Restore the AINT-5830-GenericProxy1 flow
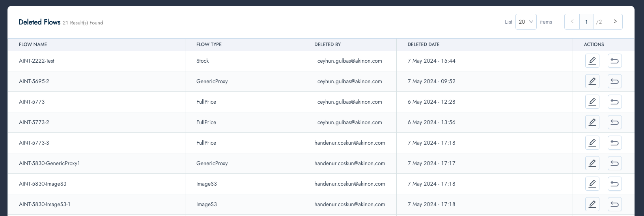644x216 pixels. point(614,163)
